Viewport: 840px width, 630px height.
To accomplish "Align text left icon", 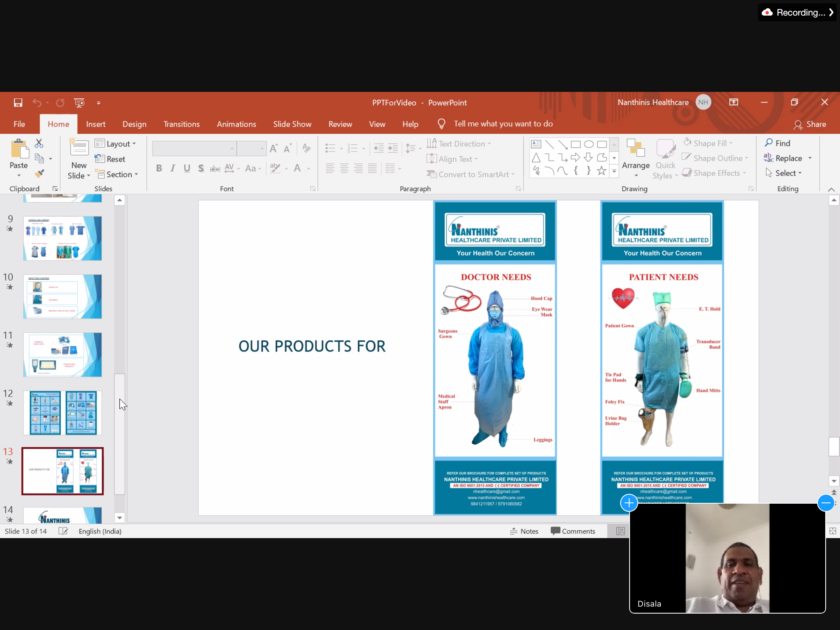I will coord(330,168).
